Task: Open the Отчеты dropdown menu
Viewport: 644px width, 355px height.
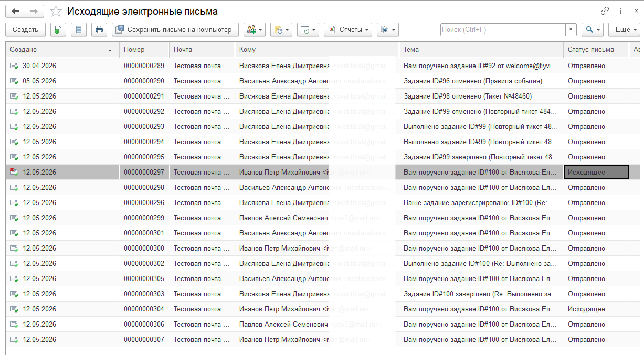Action: [x=347, y=30]
